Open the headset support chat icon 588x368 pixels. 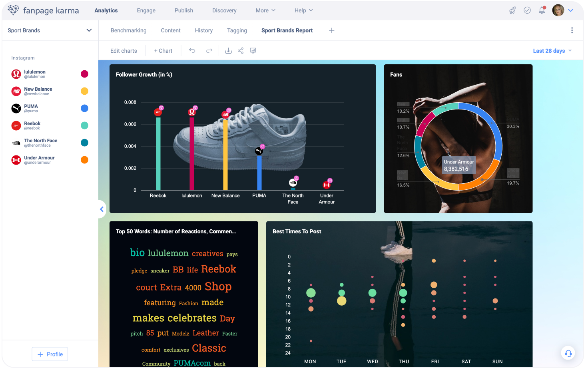tap(568, 353)
